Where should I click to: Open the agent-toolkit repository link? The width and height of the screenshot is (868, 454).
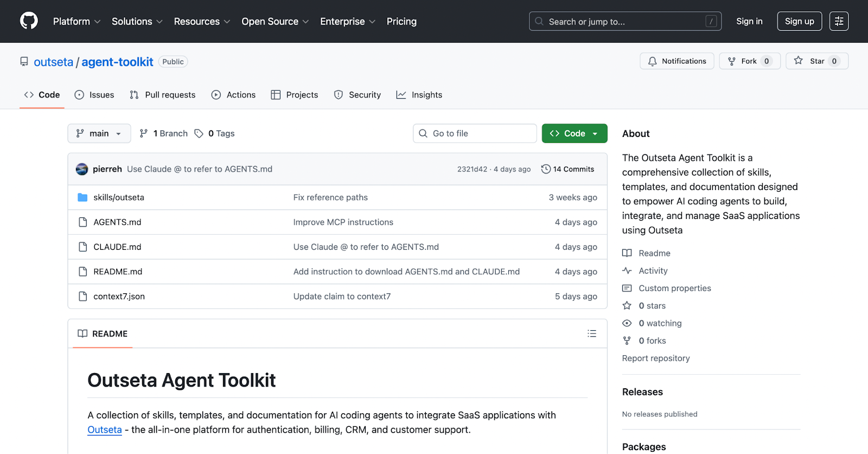117,62
